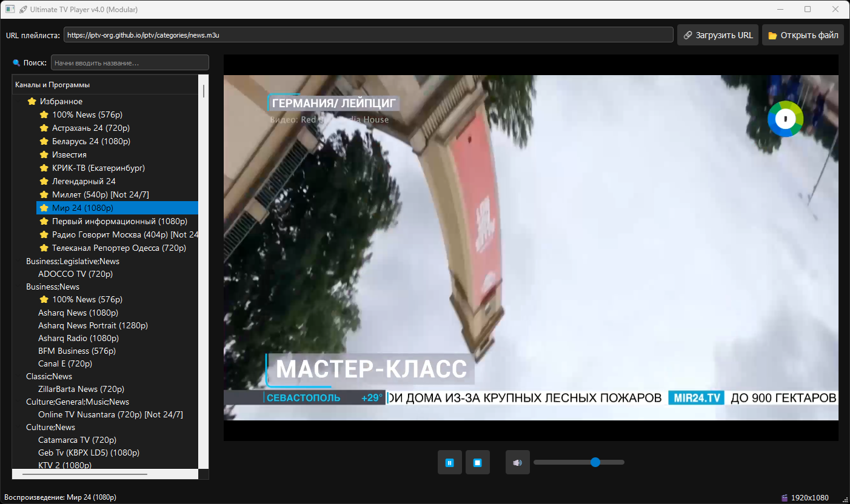Click the star beside Беларусь 24 (1080p)

pyautogui.click(x=44, y=141)
